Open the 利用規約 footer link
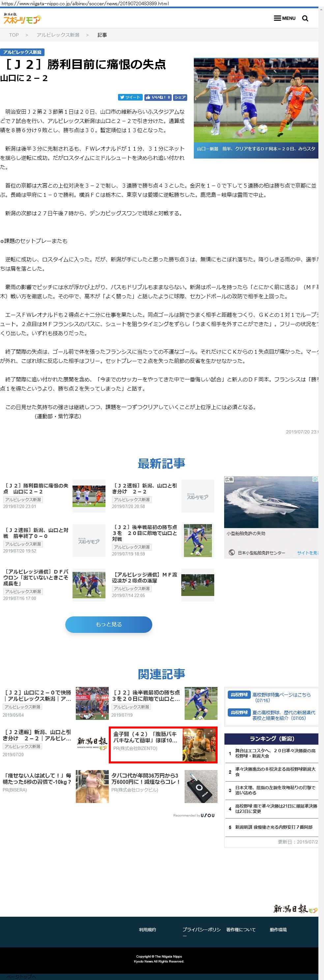 coord(147,930)
